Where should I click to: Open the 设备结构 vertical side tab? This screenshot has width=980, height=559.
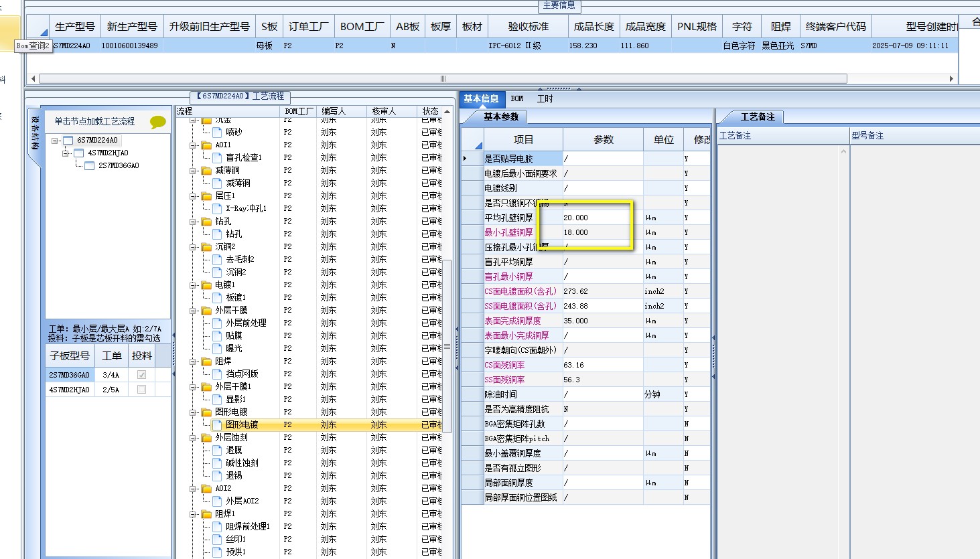35,133
